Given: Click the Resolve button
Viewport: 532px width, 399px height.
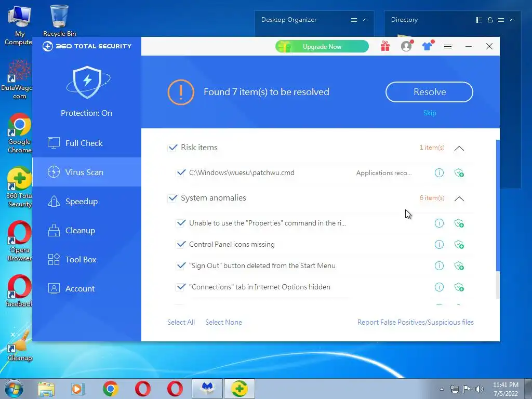Looking at the screenshot, I should pos(429,92).
